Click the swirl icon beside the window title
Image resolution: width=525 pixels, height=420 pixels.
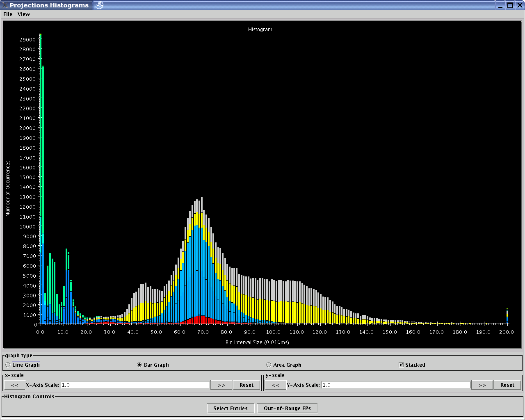click(x=99, y=5)
